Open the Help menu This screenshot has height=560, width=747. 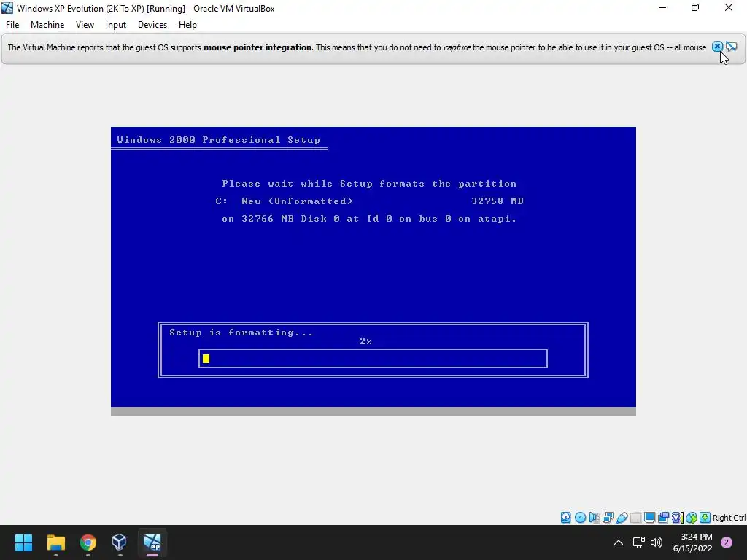[x=187, y=25]
